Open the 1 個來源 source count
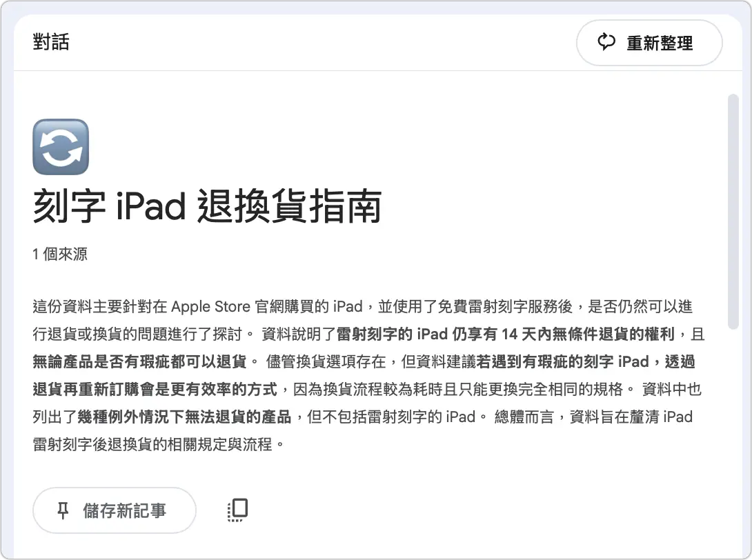Screen dimensions: 752x560 pos(60,254)
